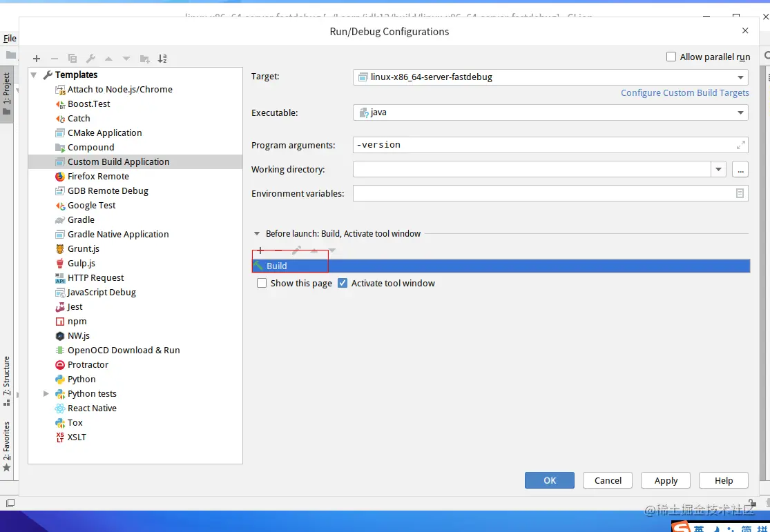The width and height of the screenshot is (770, 532).
Task: Collapse the Templates tree node
Action: tap(34, 75)
